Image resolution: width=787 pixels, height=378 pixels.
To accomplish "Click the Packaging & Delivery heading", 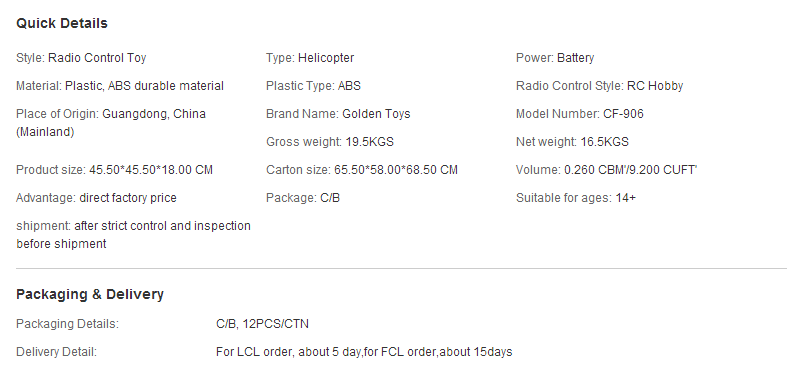I will pyautogui.click(x=90, y=294).
